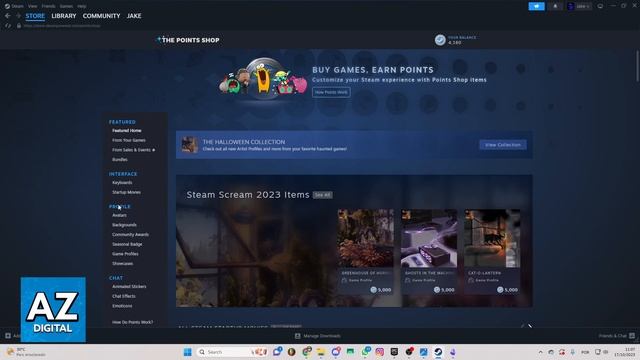
Task: Open the Friends menu
Action: [x=48, y=6]
